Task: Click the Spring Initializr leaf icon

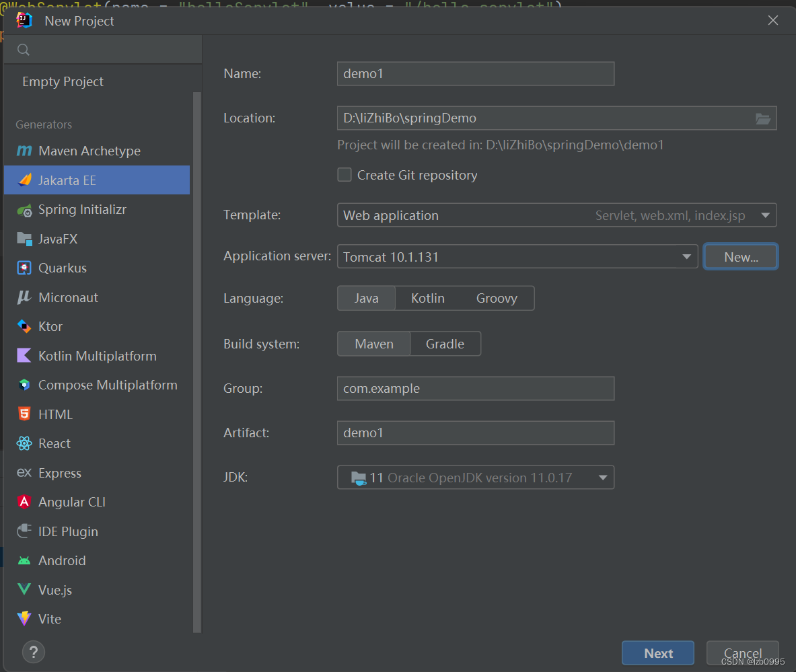Action: [x=24, y=210]
